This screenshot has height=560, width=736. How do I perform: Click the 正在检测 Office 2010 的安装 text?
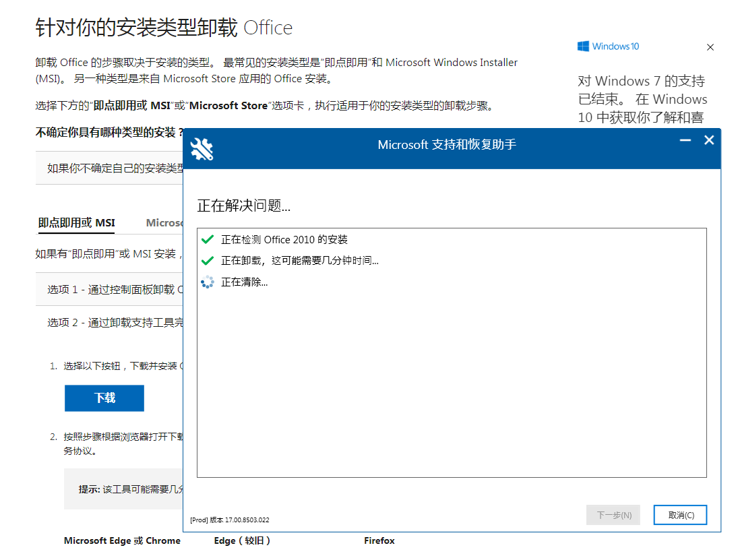(x=284, y=239)
